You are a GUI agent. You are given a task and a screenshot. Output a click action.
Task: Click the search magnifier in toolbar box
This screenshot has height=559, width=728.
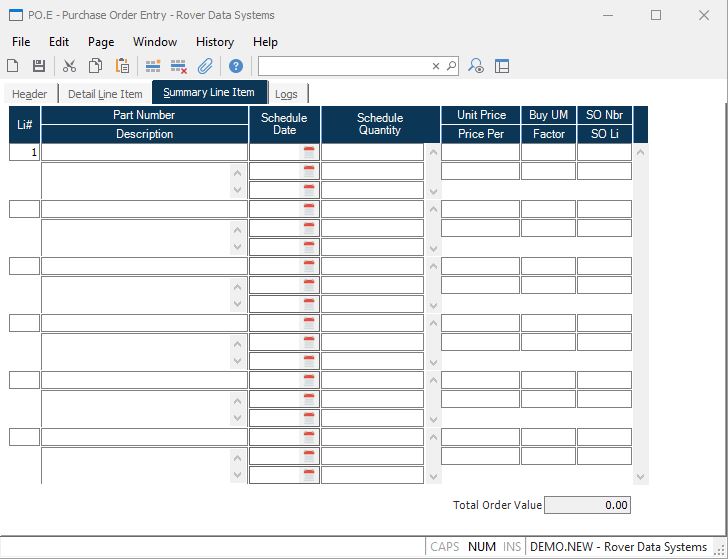[x=451, y=66]
